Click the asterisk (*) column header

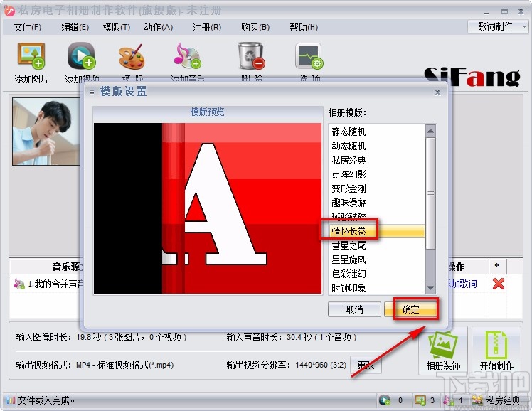coord(496,266)
